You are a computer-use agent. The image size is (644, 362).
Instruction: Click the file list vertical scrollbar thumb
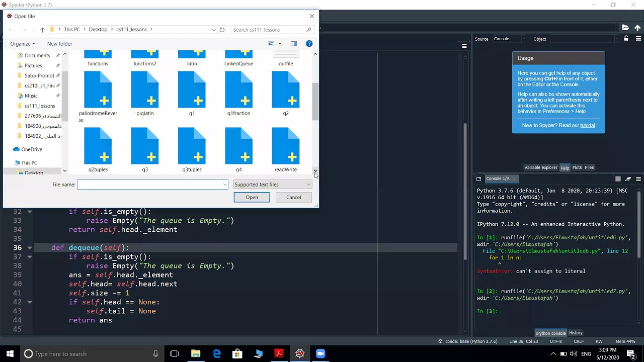click(x=315, y=102)
